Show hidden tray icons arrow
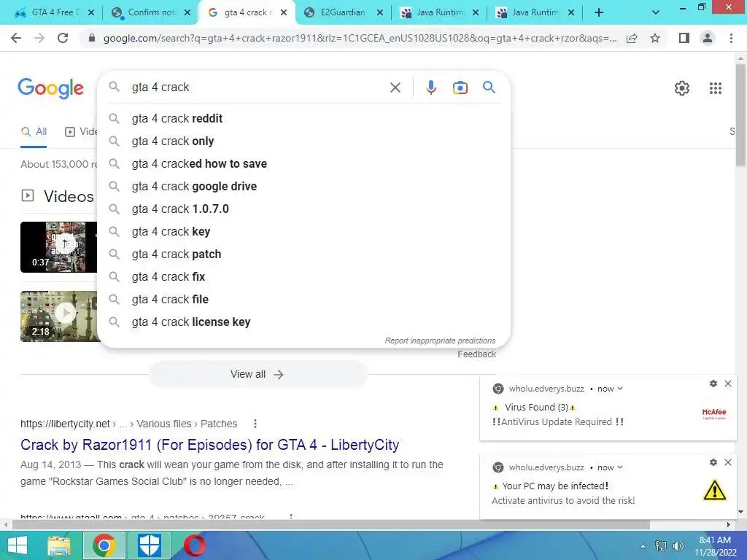The width and height of the screenshot is (747, 560). click(x=643, y=546)
